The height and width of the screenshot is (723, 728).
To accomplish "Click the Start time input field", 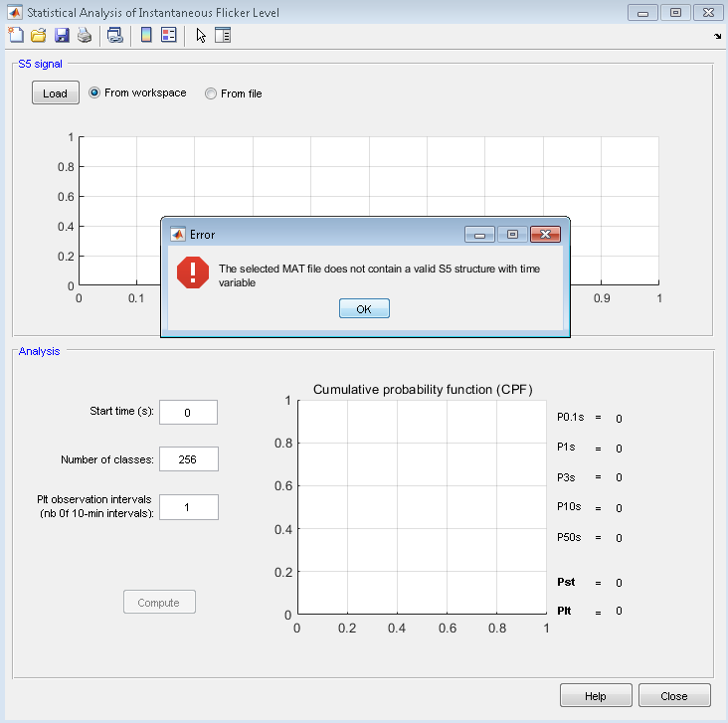I will tap(188, 412).
